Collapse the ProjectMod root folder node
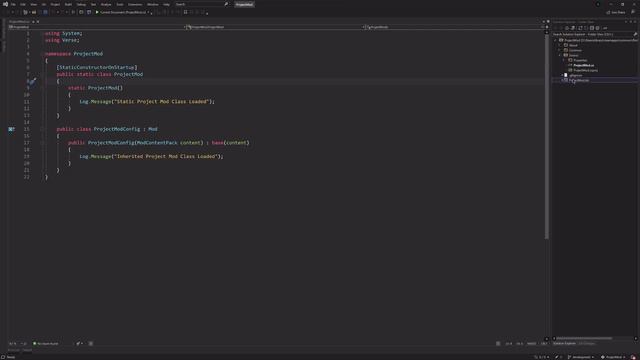Image resolution: width=640 pixels, height=360 pixels. tap(556, 40)
